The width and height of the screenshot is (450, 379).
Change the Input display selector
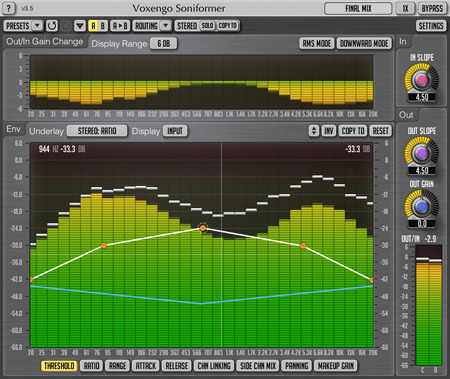tap(175, 131)
